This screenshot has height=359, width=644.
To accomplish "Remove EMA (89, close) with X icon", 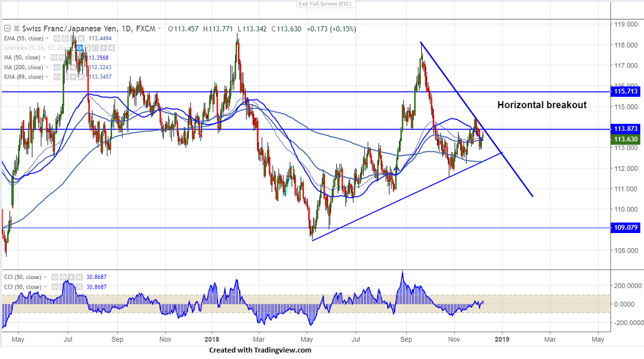I will point(81,77).
